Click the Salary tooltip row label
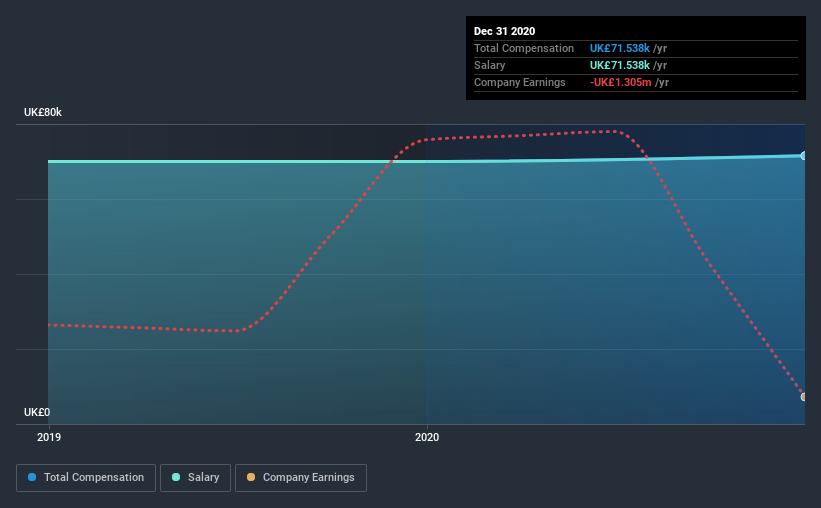 (x=490, y=65)
